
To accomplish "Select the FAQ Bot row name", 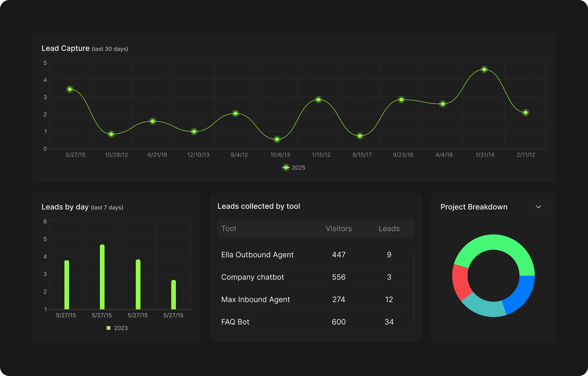I will point(235,322).
